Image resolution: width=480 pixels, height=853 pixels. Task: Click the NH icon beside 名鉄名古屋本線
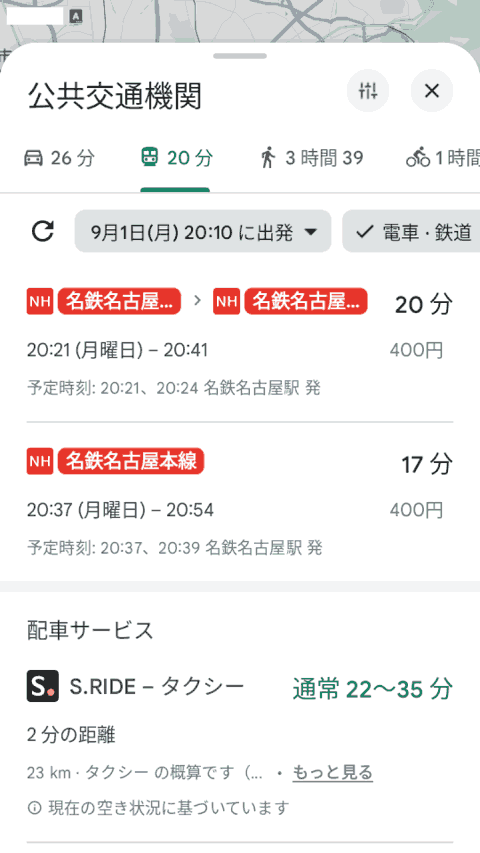coord(40,461)
